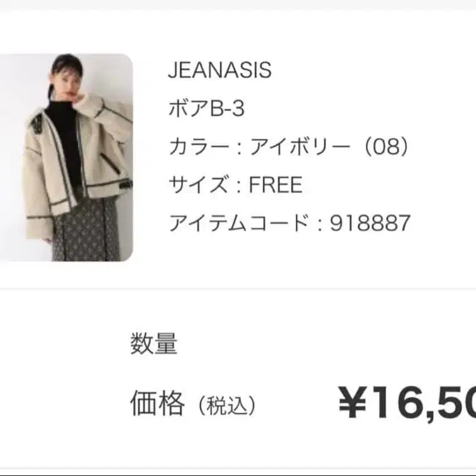Click the JEANASIS brand name
The height and width of the screenshot is (476, 476).
click(219, 70)
